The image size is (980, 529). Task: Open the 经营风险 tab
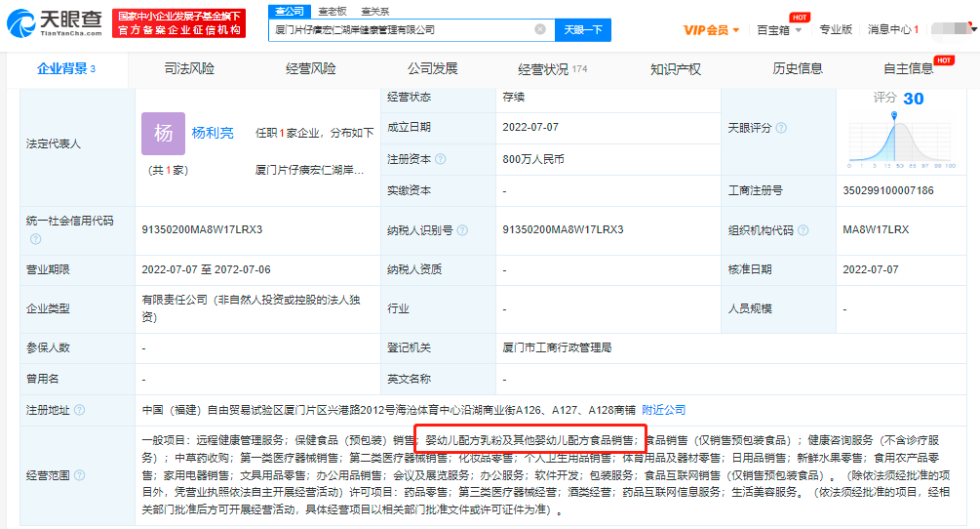pos(311,68)
